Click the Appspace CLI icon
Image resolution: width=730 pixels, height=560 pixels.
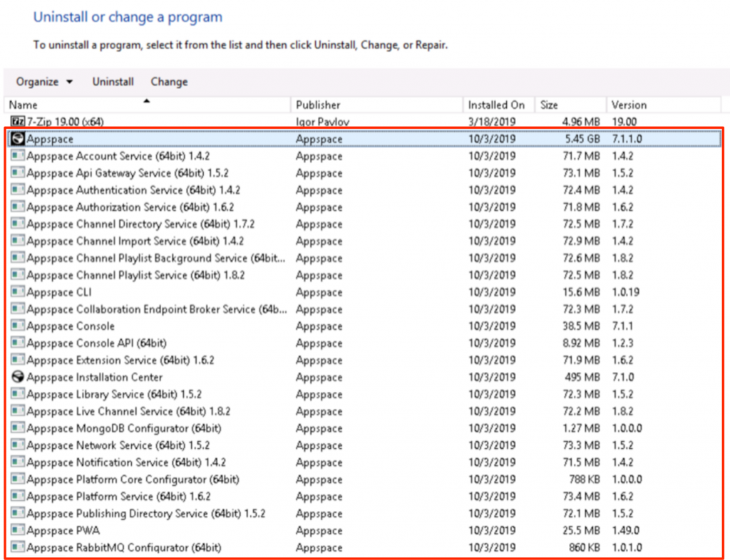[x=18, y=292]
